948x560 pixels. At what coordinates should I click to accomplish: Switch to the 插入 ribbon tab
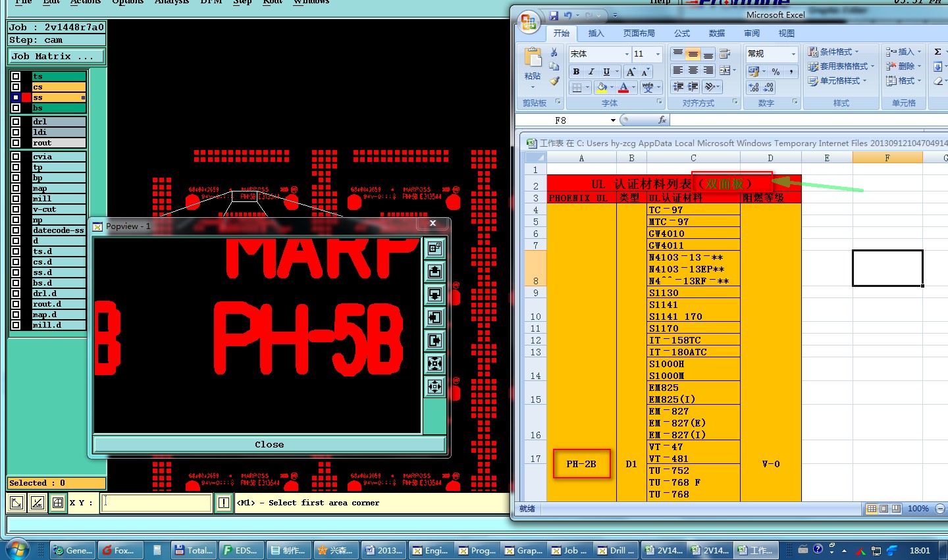pyautogui.click(x=596, y=34)
